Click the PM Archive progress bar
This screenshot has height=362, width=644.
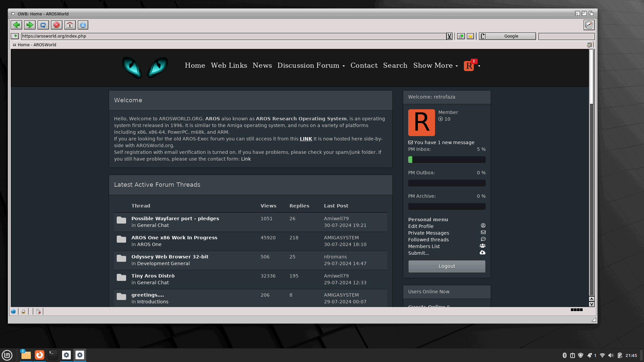(x=447, y=206)
